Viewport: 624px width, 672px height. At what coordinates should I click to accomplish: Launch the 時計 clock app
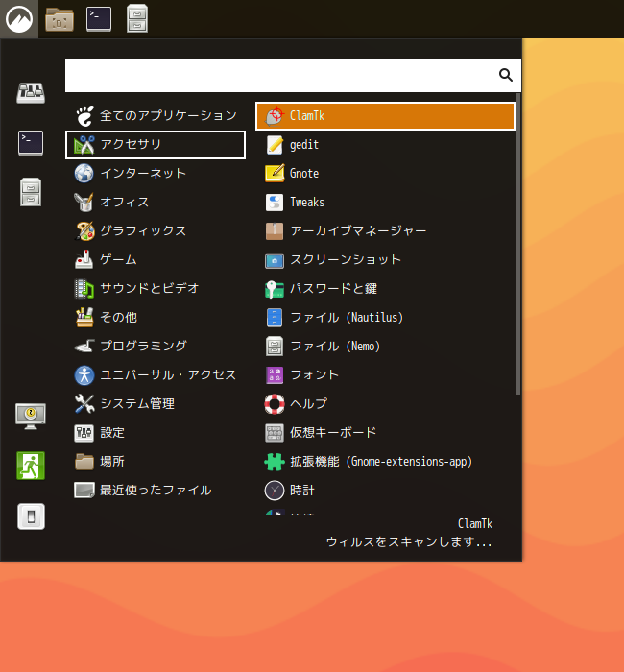click(385, 491)
